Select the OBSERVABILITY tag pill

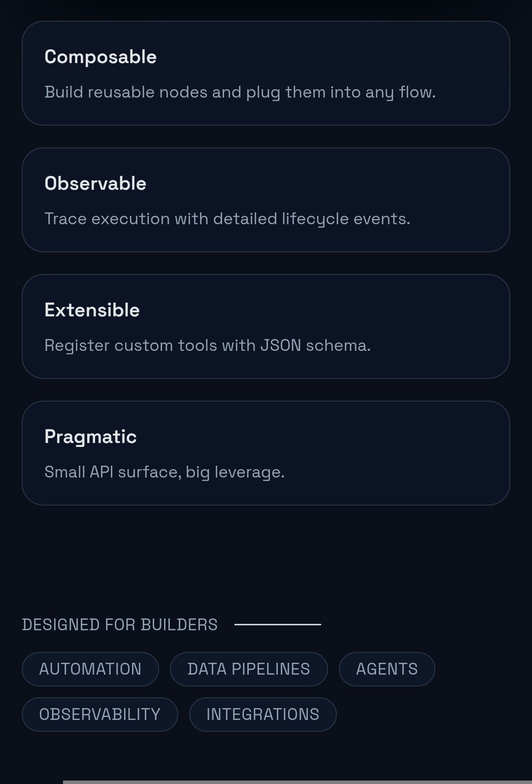coord(100,714)
